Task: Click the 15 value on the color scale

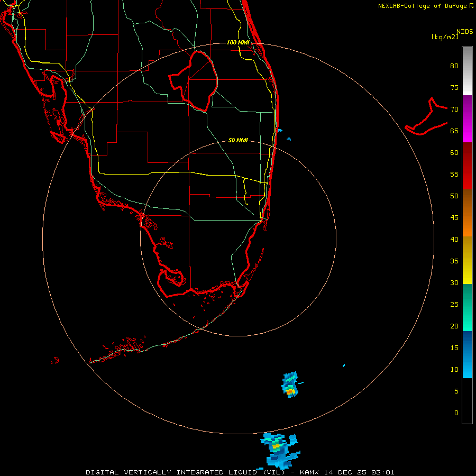Action: (x=454, y=348)
